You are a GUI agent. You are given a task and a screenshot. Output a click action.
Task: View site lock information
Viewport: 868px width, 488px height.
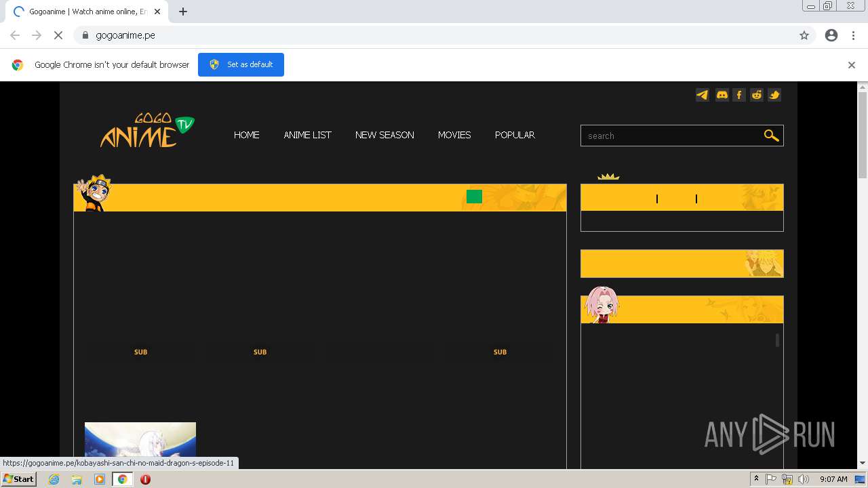point(85,35)
